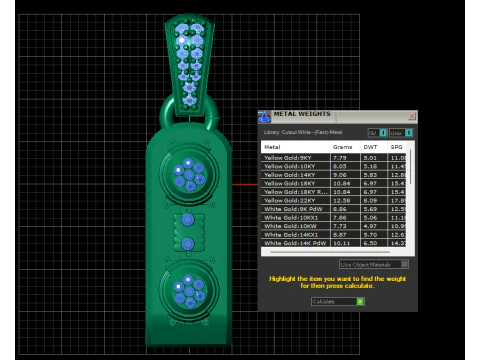Click the horizontal scrollbar under metals table
The width and height of the screenshot is (480, 360).
329,252
